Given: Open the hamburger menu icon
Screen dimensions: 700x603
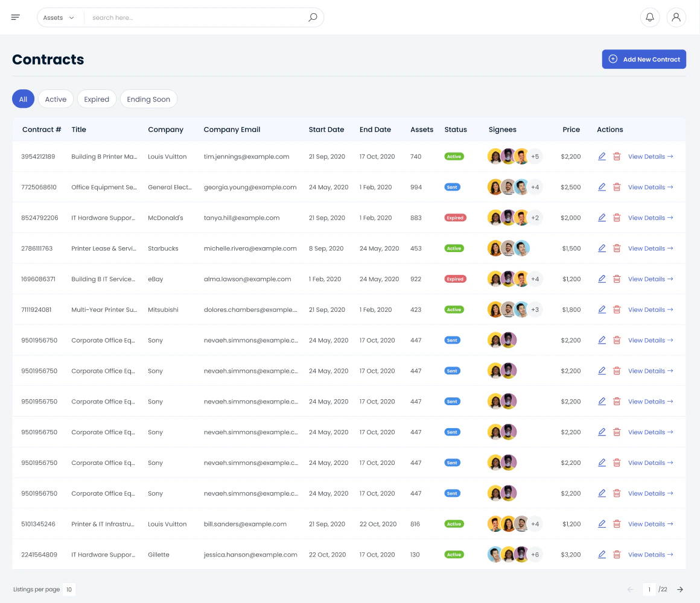Looking at the screenshot, I should [x=15, y=17].
